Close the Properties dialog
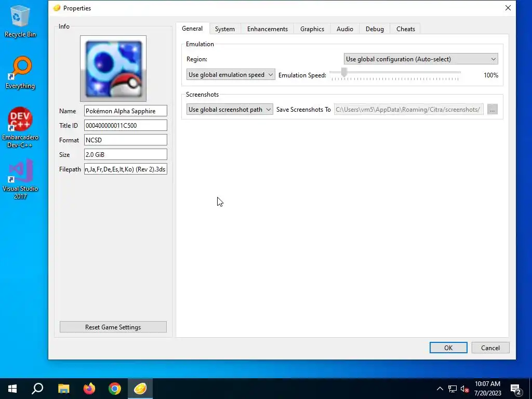This screenshot has width=532, height=399. [x=508, y=8]
